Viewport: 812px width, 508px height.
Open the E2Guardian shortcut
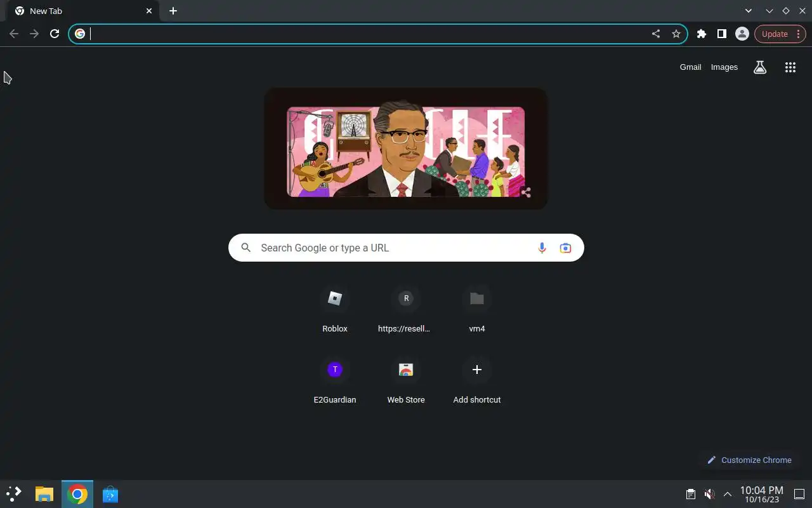[x=335, y=380]
